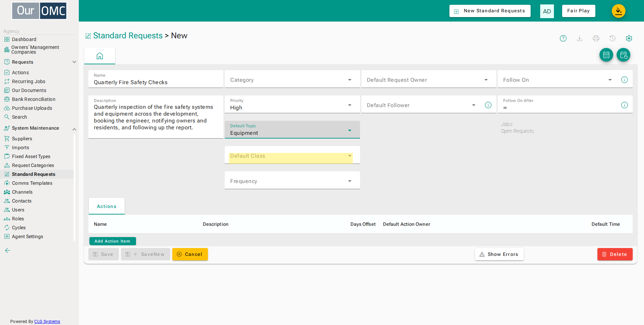Screen dimensions: 644x325
Task: Click the round calendar button
Action: tap(606, 55)
